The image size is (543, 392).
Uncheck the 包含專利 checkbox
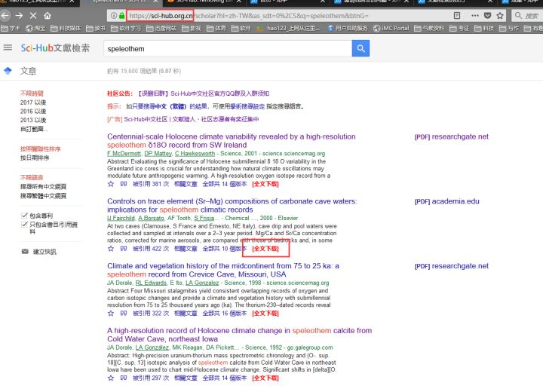[24, 216]
